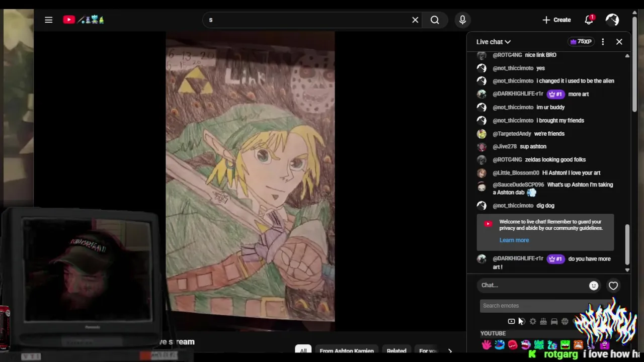
Task: Start voice search with microphone
Action: click(462, 20)
